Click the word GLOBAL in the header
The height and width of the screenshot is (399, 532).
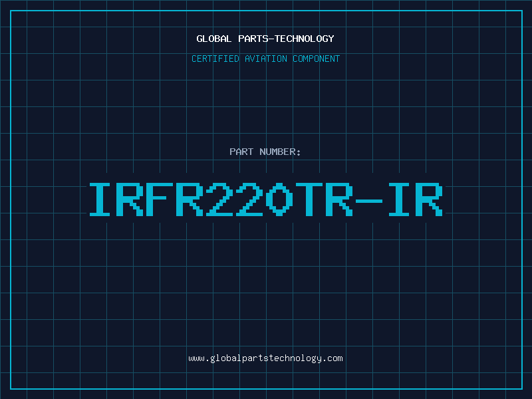213,39
